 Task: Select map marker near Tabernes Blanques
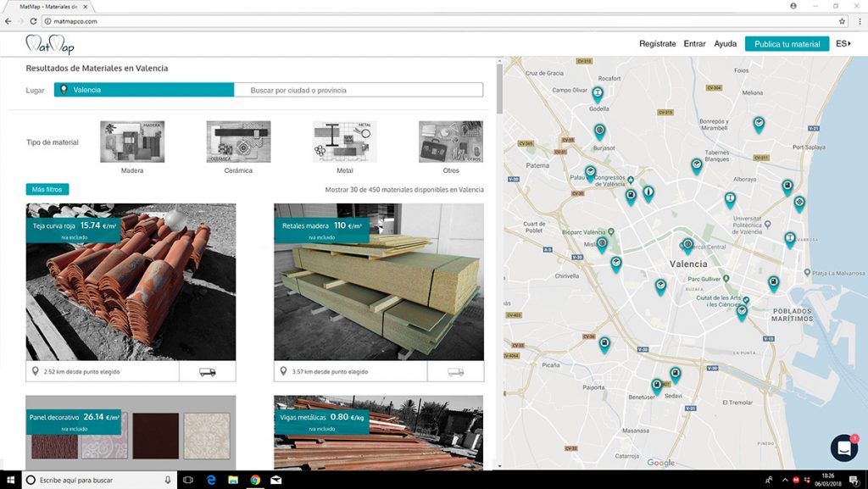pos(697,166)
